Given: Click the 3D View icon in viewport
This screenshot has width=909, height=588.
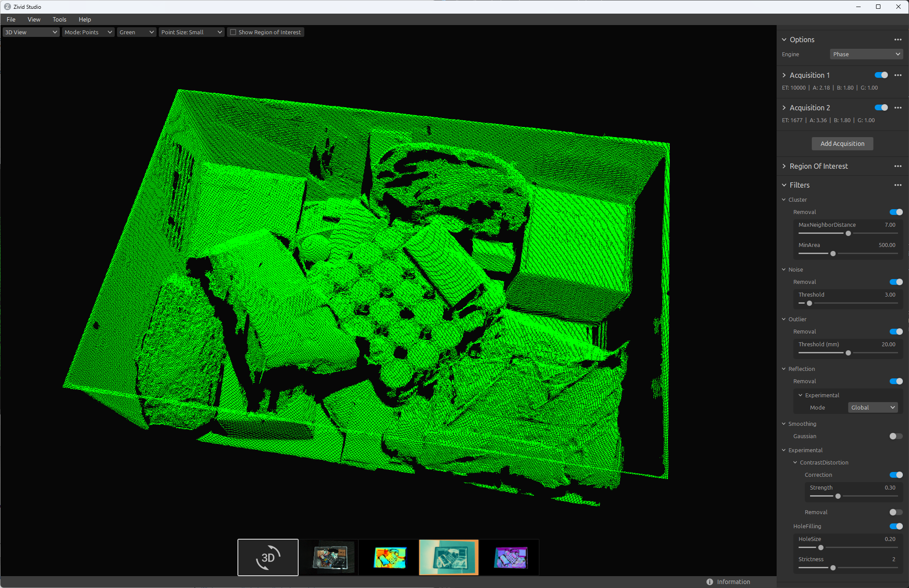Looking at the screenshot, I should pyautogui.click(x=268, y=556).
